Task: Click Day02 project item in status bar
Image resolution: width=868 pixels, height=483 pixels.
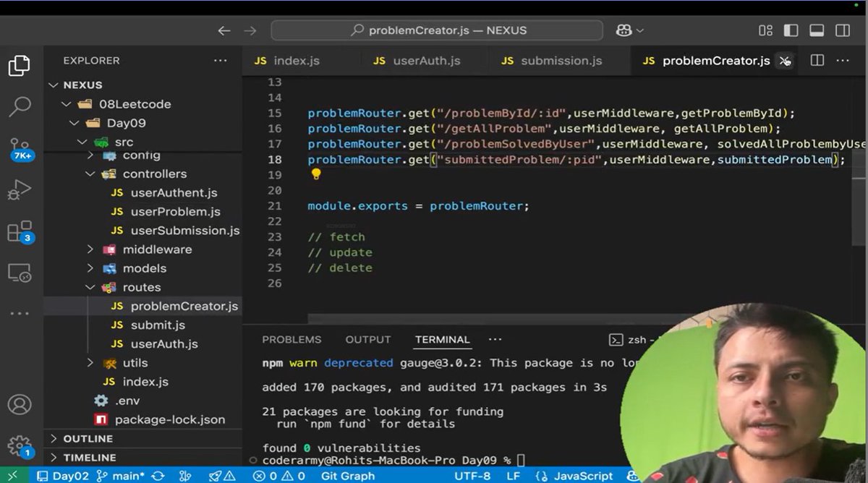Action: (x=61, y=476)
